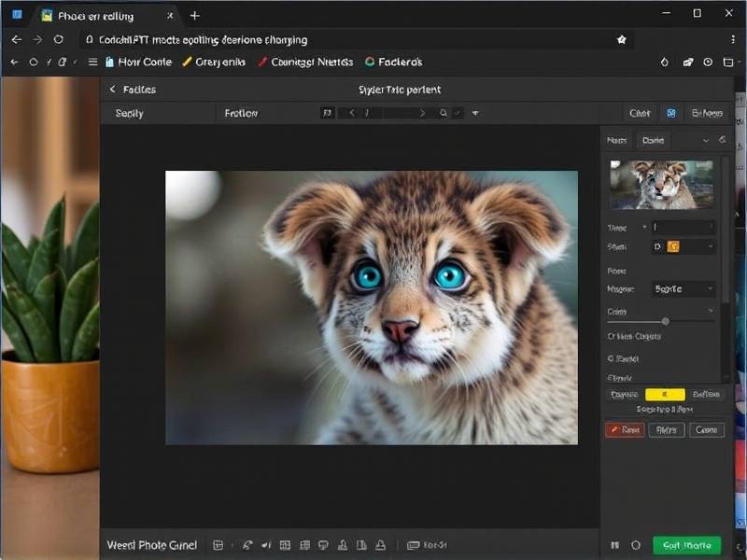Image resolution: width=747 pixels, height=560 pixels.
Task: Click the green button at bottom right
Action: tap(686, 545)
